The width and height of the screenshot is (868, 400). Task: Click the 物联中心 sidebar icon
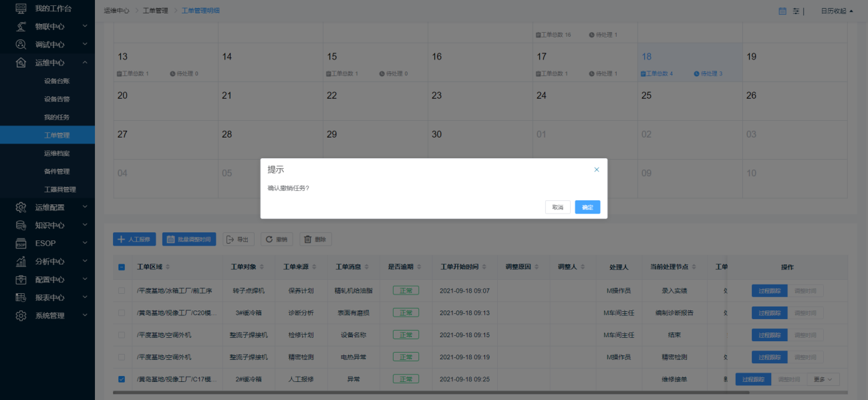[x=21, y=26]
